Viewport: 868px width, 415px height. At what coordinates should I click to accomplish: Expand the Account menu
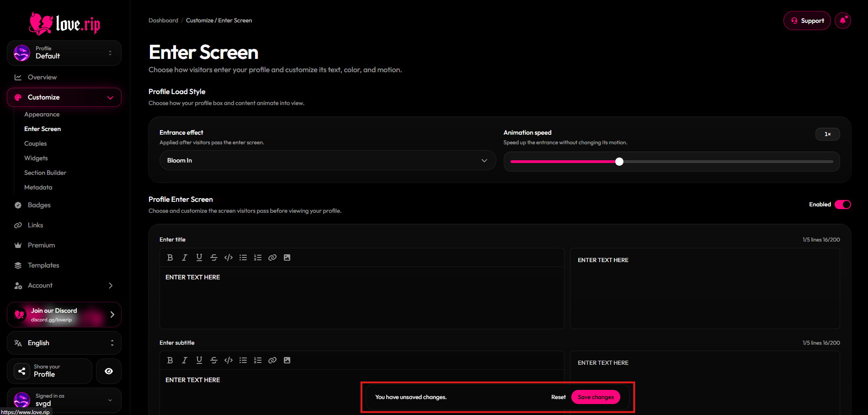pyautogui.click(x=64, y=285)
